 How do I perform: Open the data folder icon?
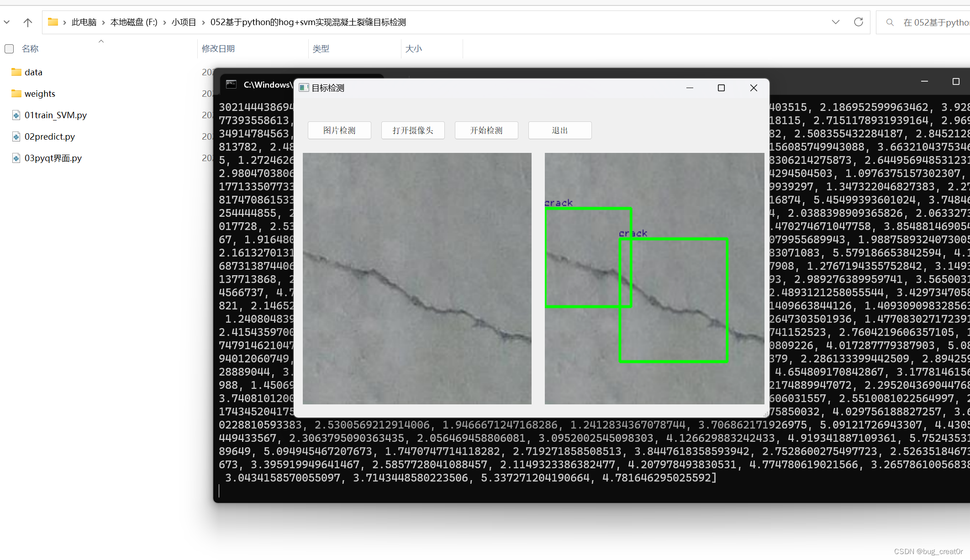16,72
